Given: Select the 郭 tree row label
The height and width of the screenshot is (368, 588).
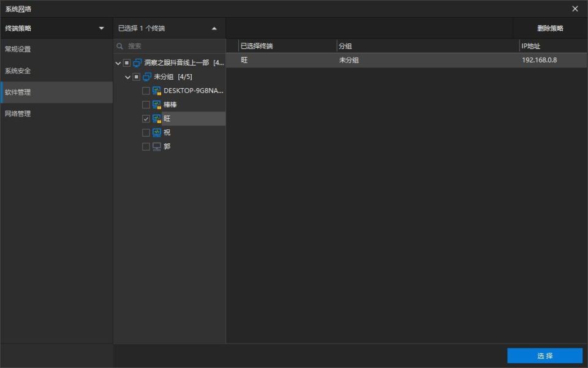Looking at the screenshot, I should tap(167, 146).
